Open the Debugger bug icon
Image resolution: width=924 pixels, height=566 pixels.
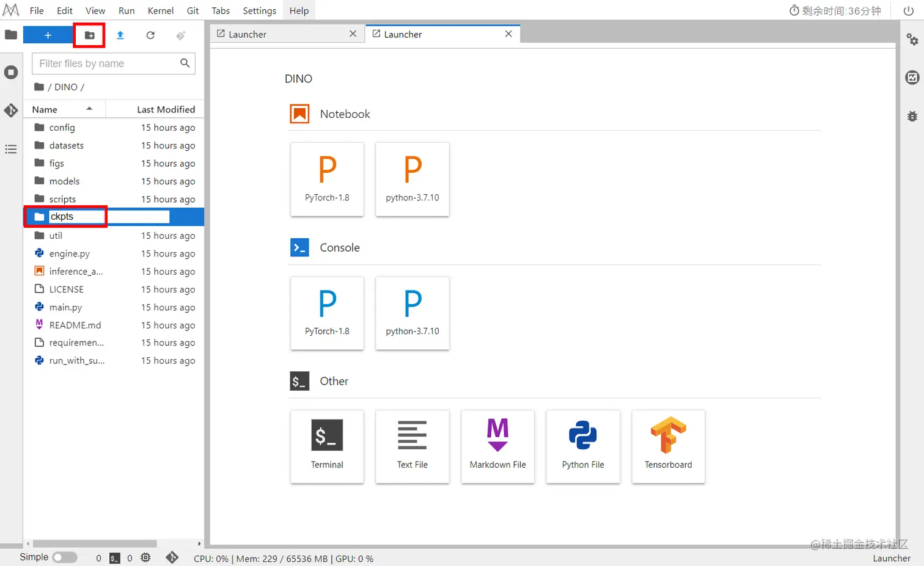pos(912,116)
